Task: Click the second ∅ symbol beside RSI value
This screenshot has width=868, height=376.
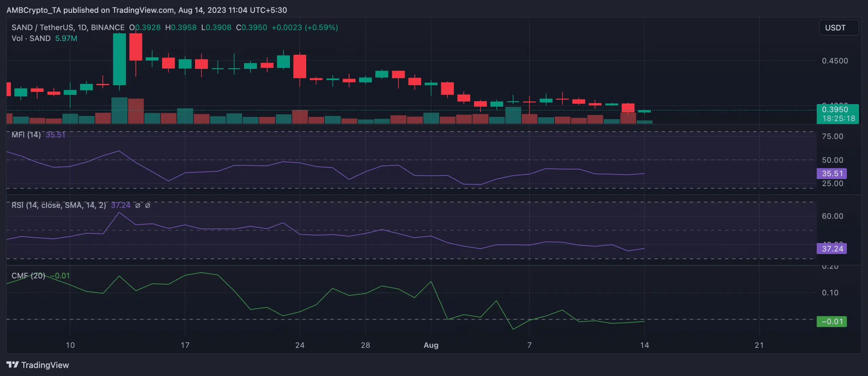Action: tap(147, 205)
